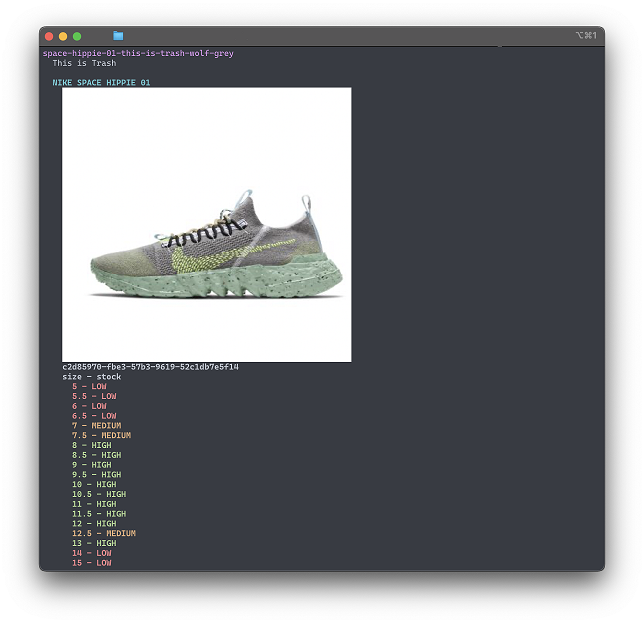Click the "12 - HIGH" stock row
The image size is (644, 623).
tap(94, 524)
